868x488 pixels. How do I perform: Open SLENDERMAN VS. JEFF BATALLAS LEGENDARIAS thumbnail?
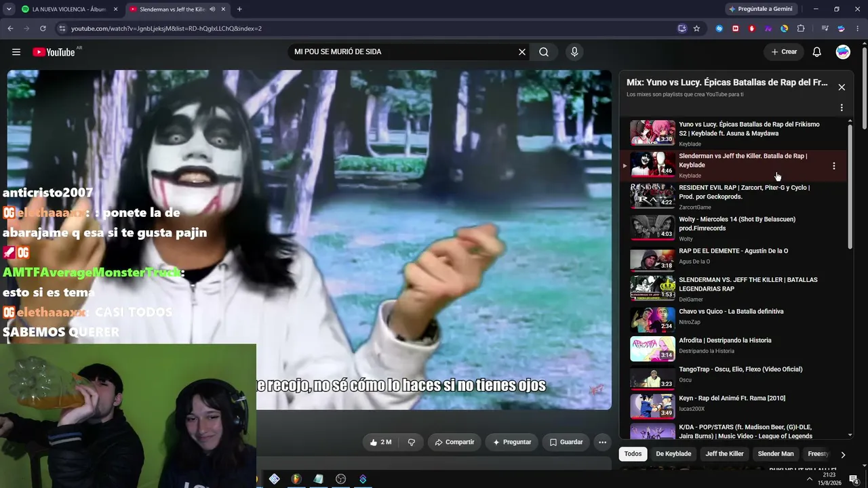click(x=652, y=289)
